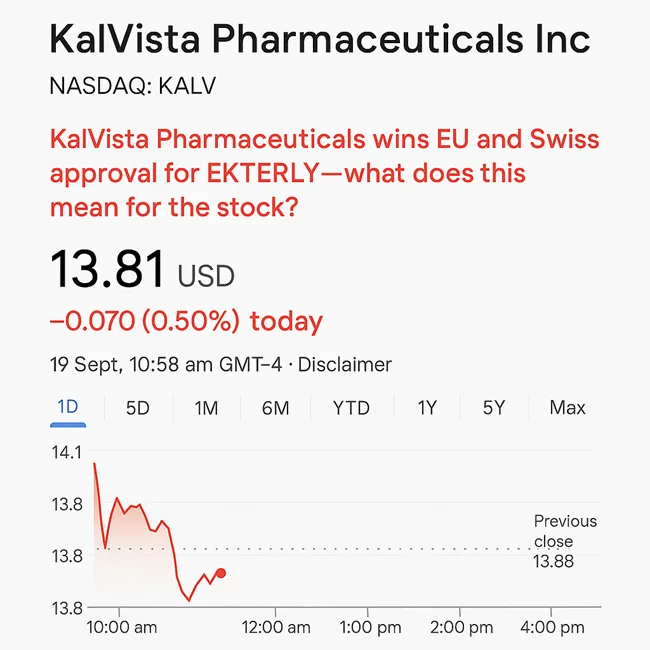The image size is (650, 650).
Task: Click the KalVista Pharmaceuticals Inc title
Action: coord(319,41)
